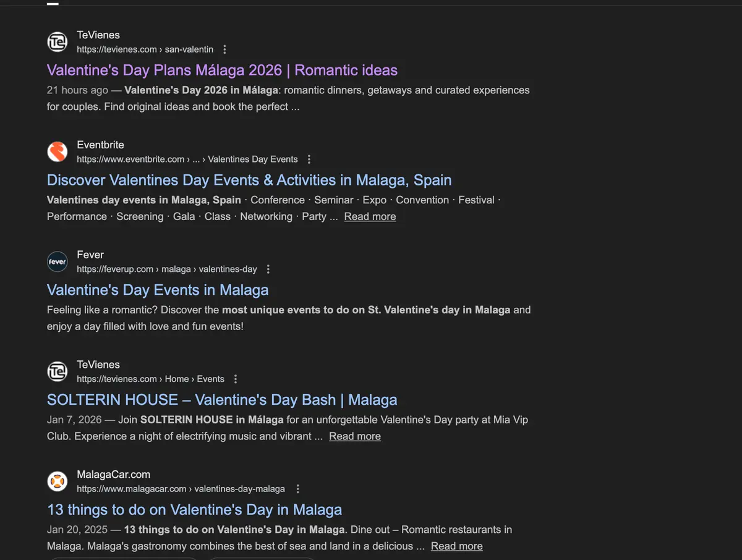Open the three-dot menu beside malagacar.com valentines-day-malaga URL
Viewport: 742px width, 560px height.
click(297, 489)
